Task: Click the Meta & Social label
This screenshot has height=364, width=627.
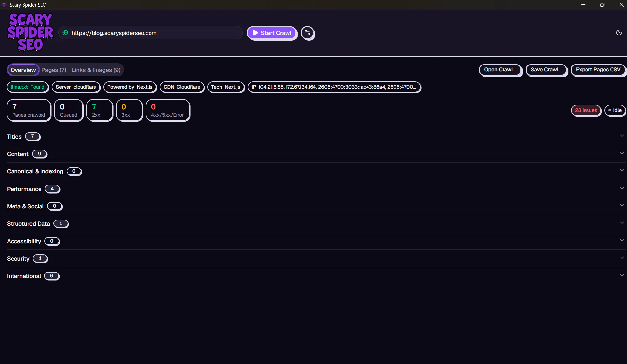Action: coord(25,206)
